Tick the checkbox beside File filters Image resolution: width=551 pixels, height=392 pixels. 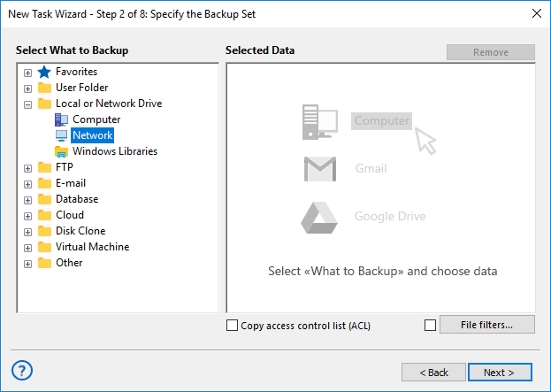[430, 326]
